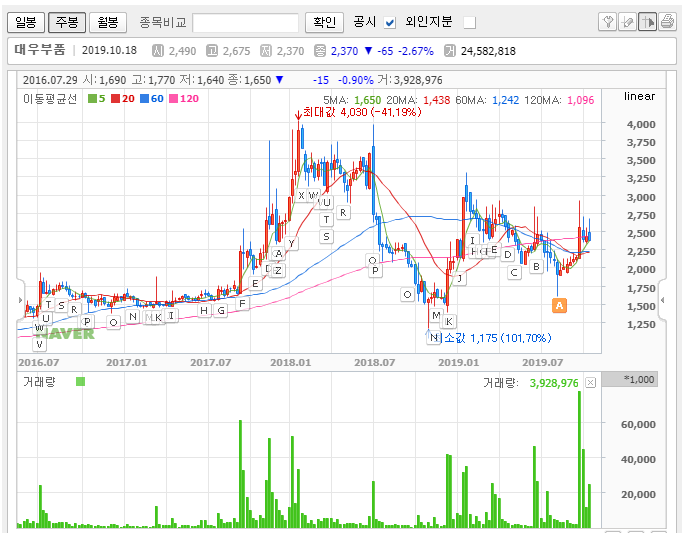This screenshot has width=685, height=533.
Task: Click the green 5-day MA swatch
Action: (92, 99)
